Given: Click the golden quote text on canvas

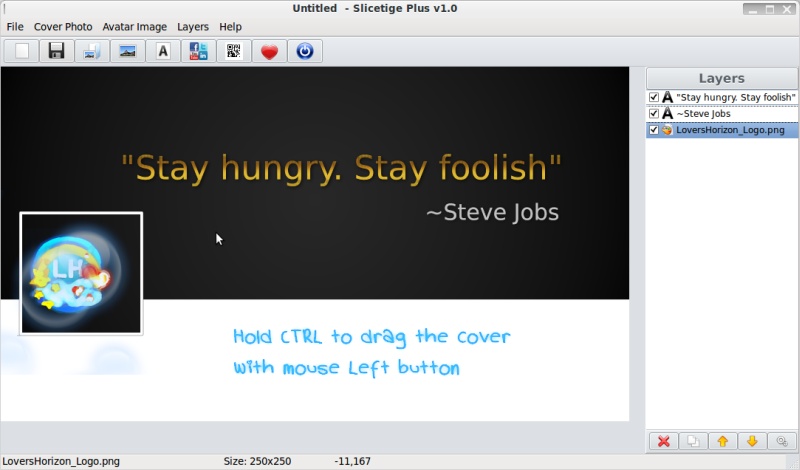Looking at the screenshot, I should (x=341, y=168).
